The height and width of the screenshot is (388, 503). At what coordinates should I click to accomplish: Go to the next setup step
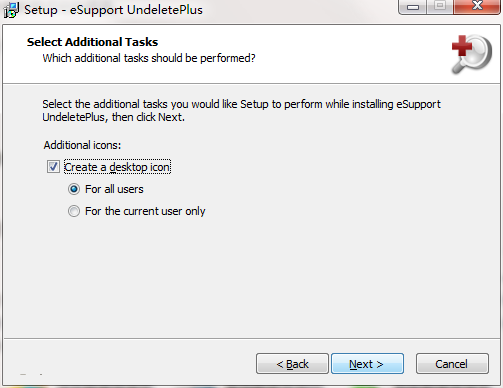pyautogui.click(x=367, y=364)
